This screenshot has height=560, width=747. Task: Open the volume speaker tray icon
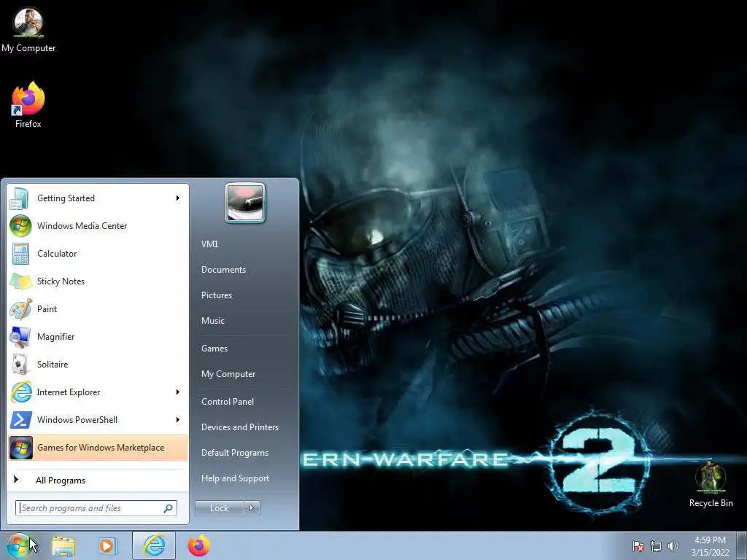pos(673,546)
